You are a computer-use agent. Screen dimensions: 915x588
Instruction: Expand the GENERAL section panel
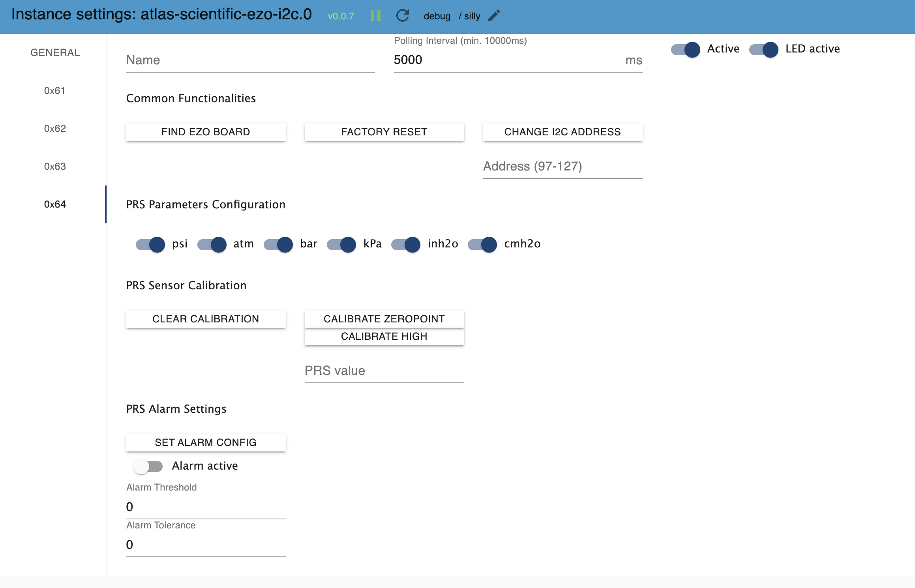point(55,51)
